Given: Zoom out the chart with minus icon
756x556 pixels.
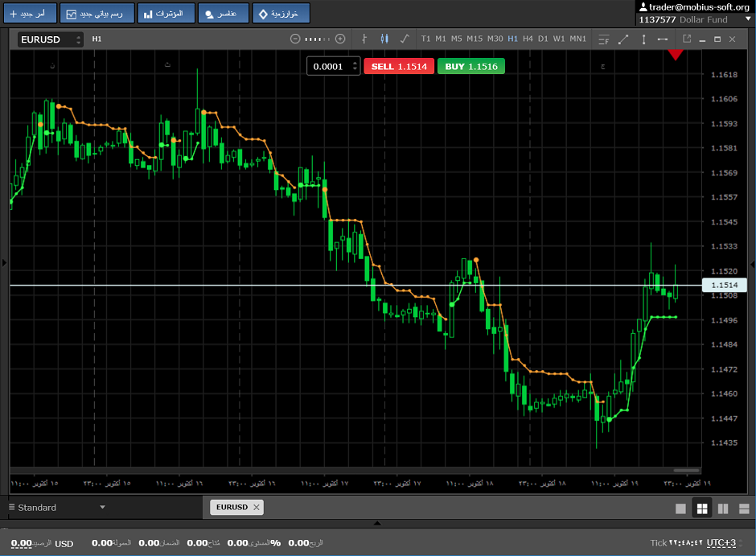Looking at the screenshot, I should 295,39.
